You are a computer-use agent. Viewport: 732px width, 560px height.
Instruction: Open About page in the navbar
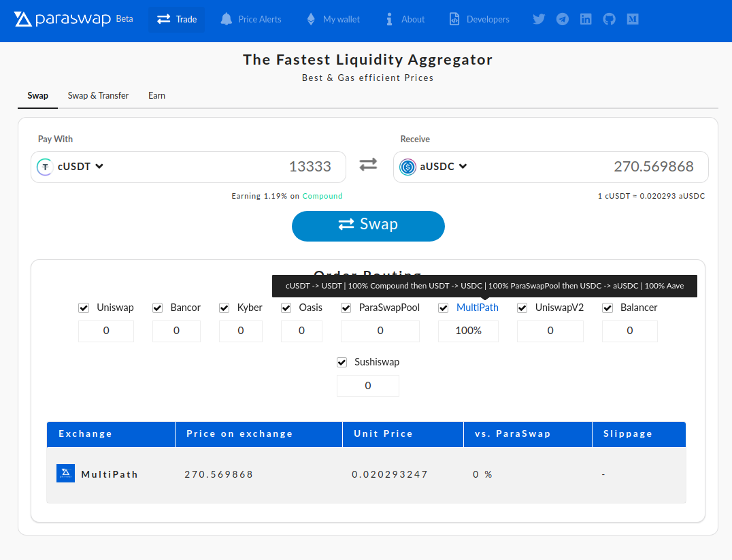pos(405,19)
